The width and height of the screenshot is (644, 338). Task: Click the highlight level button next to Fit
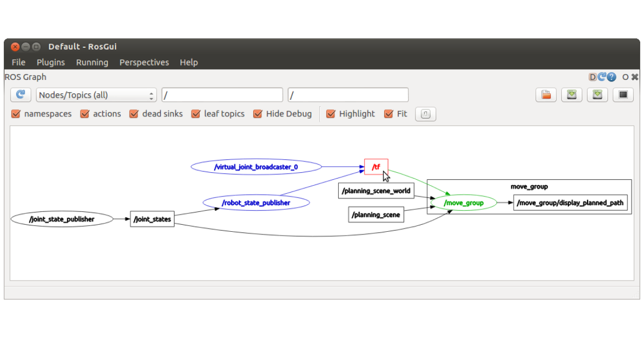point(425,114)
